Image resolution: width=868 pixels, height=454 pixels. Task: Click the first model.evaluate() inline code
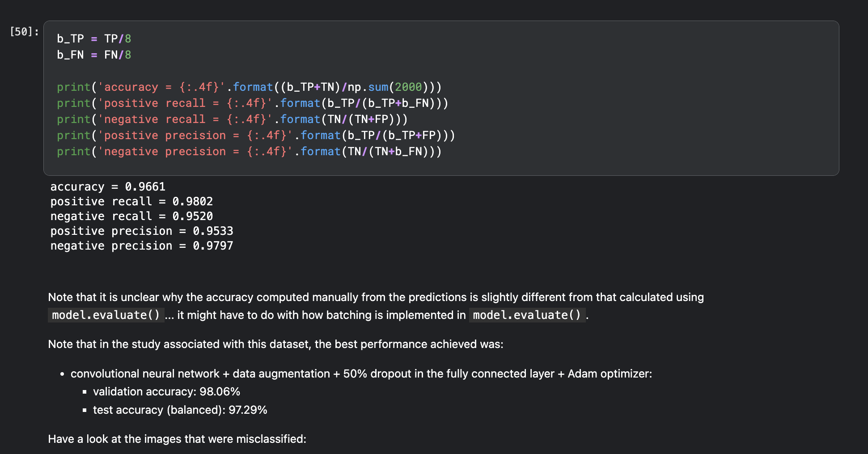[x=106, y=315]
